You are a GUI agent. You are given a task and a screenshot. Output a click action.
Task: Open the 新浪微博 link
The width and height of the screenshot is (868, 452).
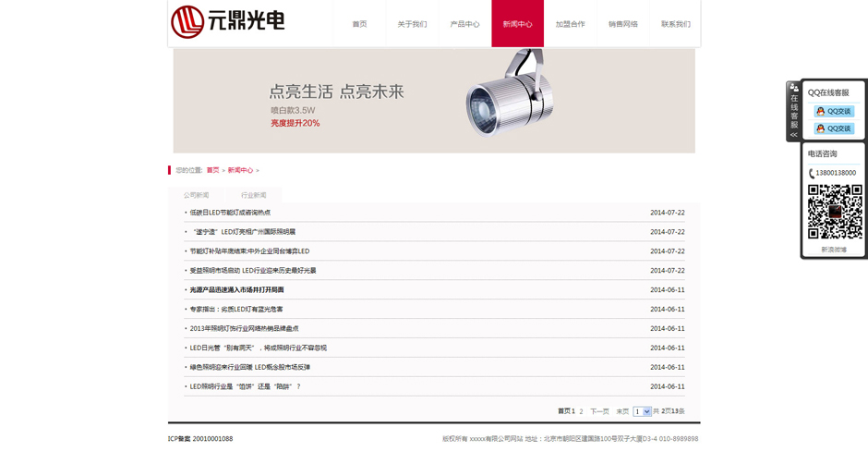coord(834,250)
